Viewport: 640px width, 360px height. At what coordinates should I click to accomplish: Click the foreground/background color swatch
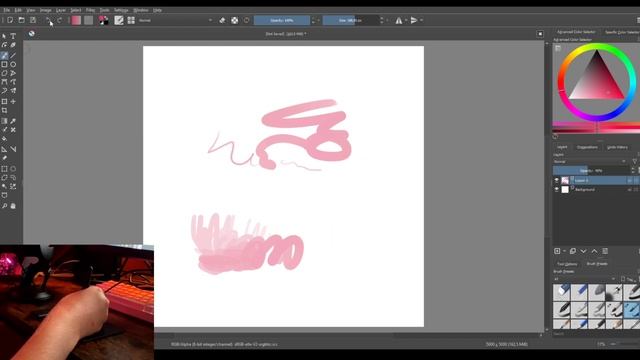(x=104, y=20)
